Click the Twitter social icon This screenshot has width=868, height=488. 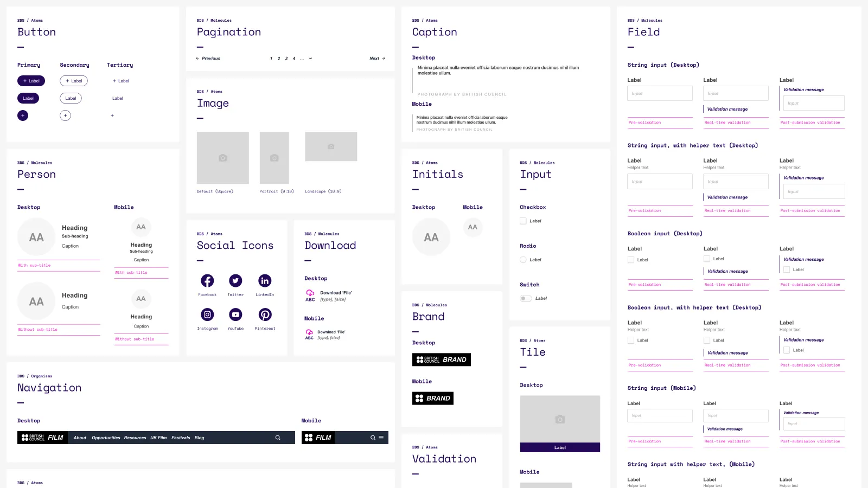(235, 281)
